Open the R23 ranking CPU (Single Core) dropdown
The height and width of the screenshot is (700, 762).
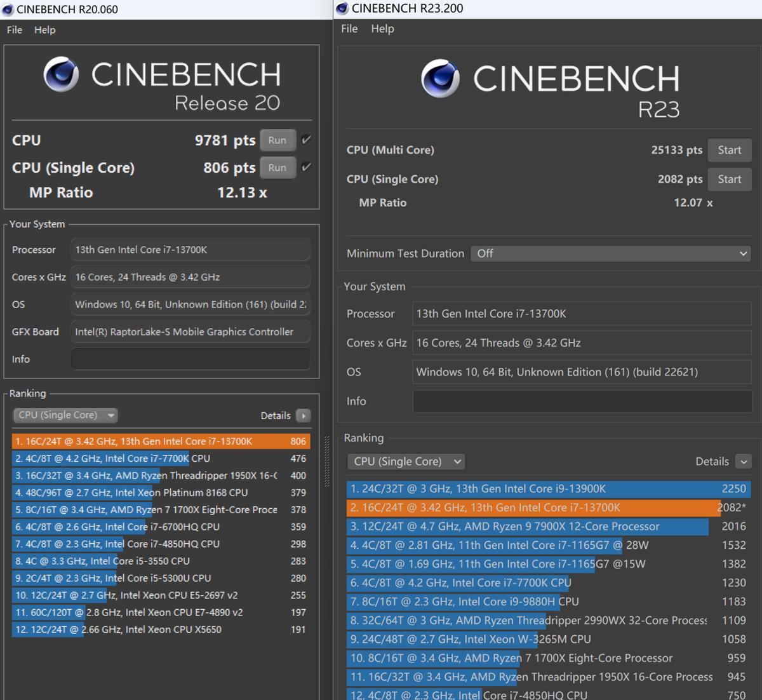406,462
